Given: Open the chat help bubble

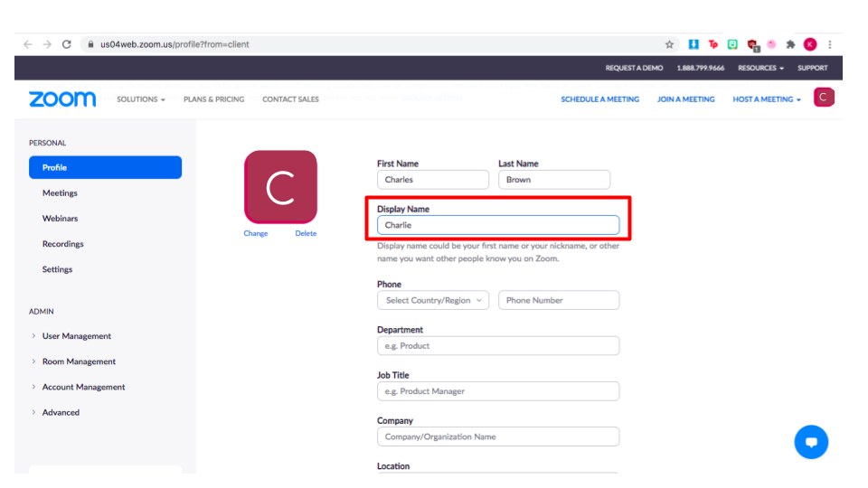Looking at the screenshot, I should [811, 442].
